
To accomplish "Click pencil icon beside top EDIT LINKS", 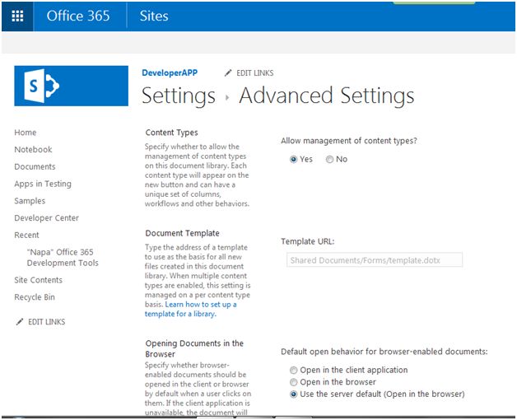I will 229,73.
